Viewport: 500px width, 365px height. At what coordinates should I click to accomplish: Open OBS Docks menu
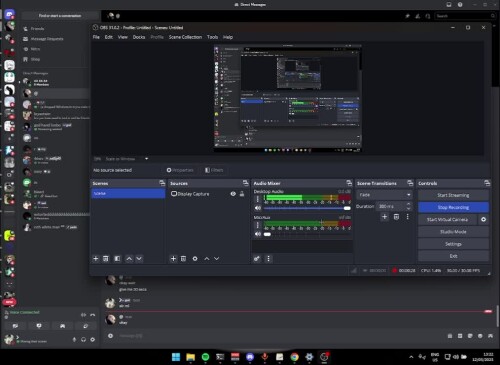(x=139, y=37)
